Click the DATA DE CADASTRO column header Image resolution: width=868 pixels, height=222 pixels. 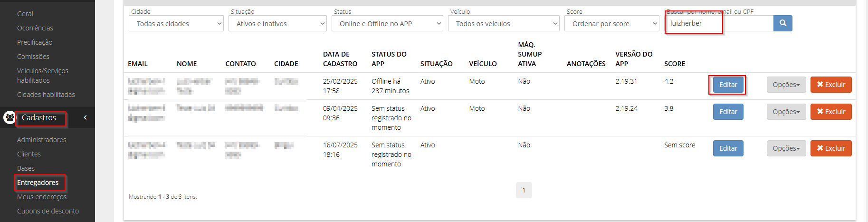340,59
